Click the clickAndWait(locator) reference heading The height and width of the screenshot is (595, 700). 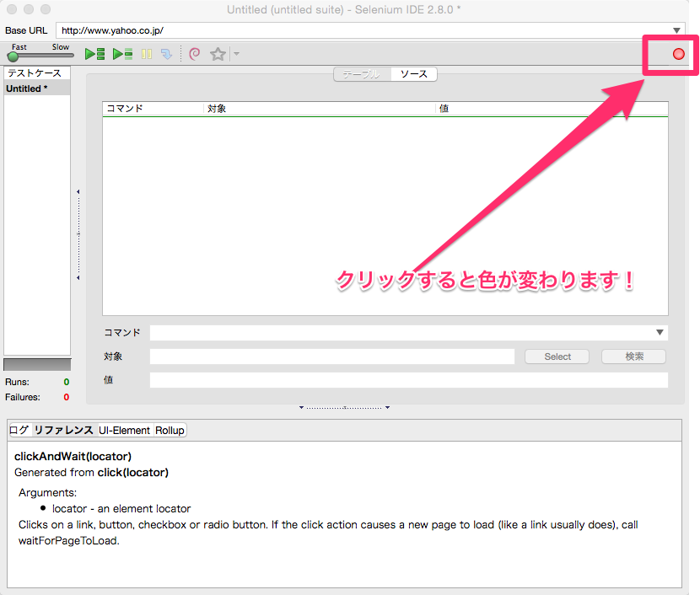coord(73,456)
